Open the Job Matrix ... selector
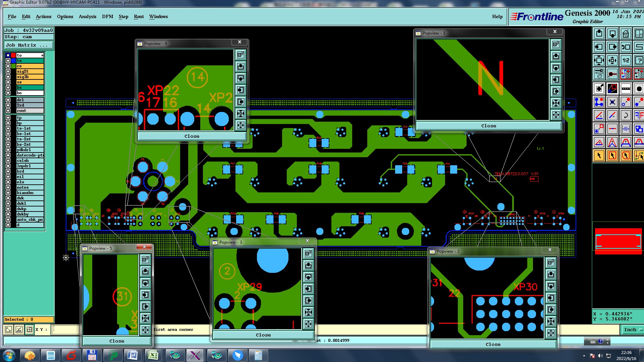 click(x=29, y=45)
